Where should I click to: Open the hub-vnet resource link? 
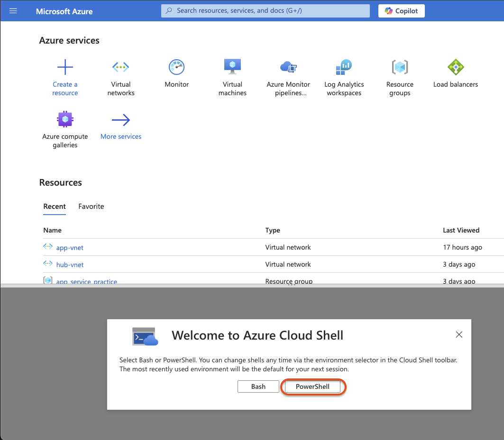pyautogui.click(x=70, y=265)
